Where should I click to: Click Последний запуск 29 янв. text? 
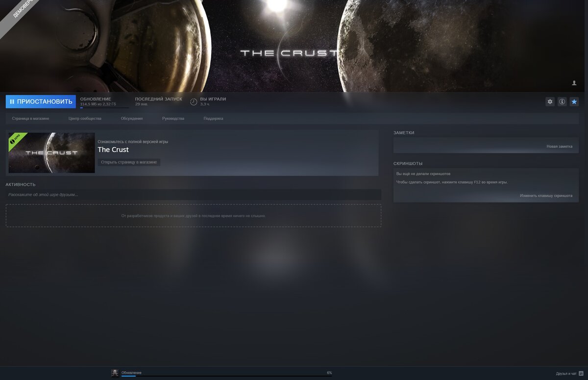[x=158, y=101]
